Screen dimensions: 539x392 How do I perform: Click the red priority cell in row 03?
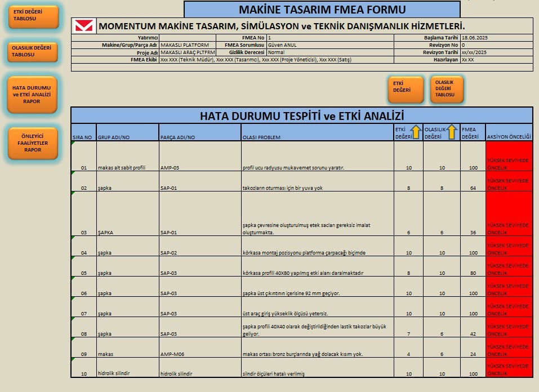pos(509,213)
